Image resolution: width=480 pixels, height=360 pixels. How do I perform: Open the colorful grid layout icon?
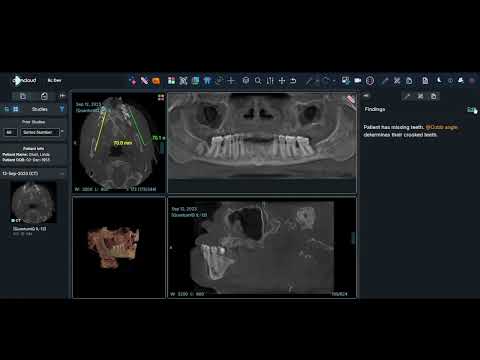(171, 80)
